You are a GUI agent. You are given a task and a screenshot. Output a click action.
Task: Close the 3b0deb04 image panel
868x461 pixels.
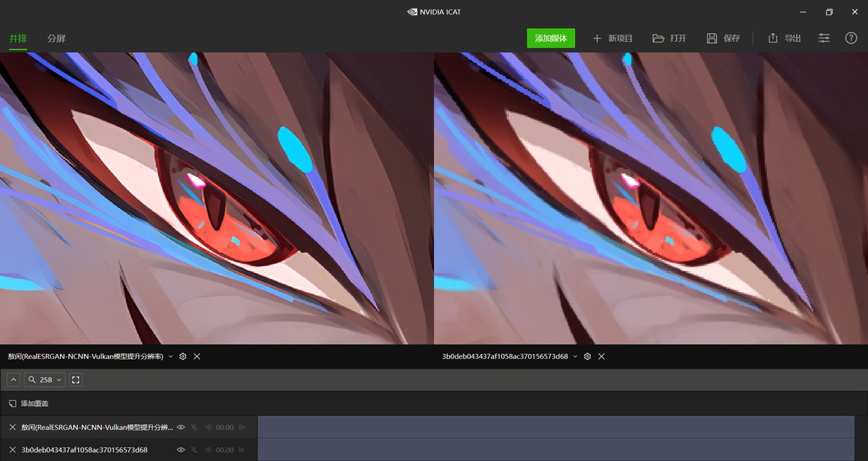601,357
